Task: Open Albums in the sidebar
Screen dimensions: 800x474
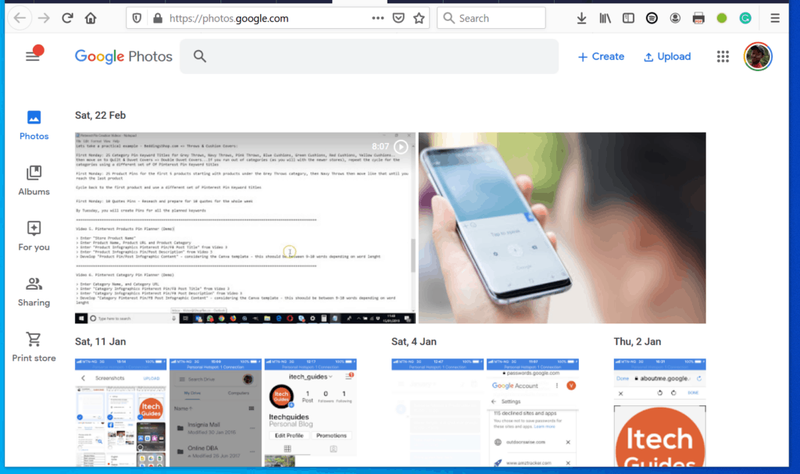Action: [34, 181]
